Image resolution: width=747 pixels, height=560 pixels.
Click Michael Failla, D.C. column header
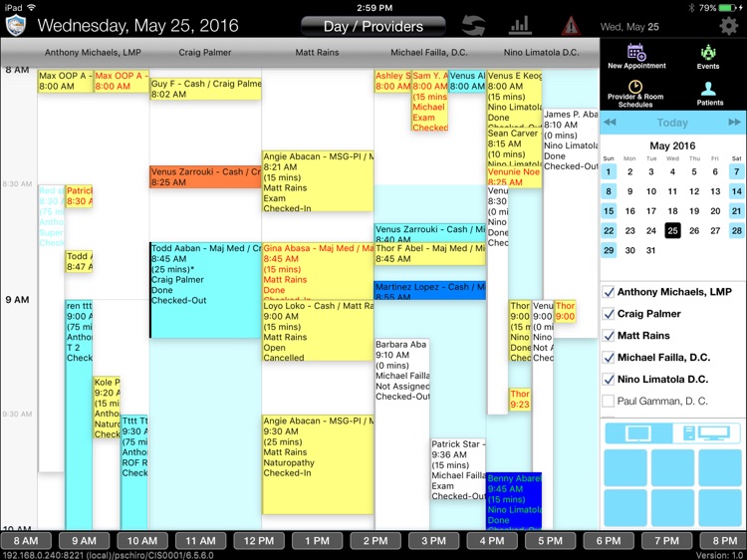tap(429, 53)
